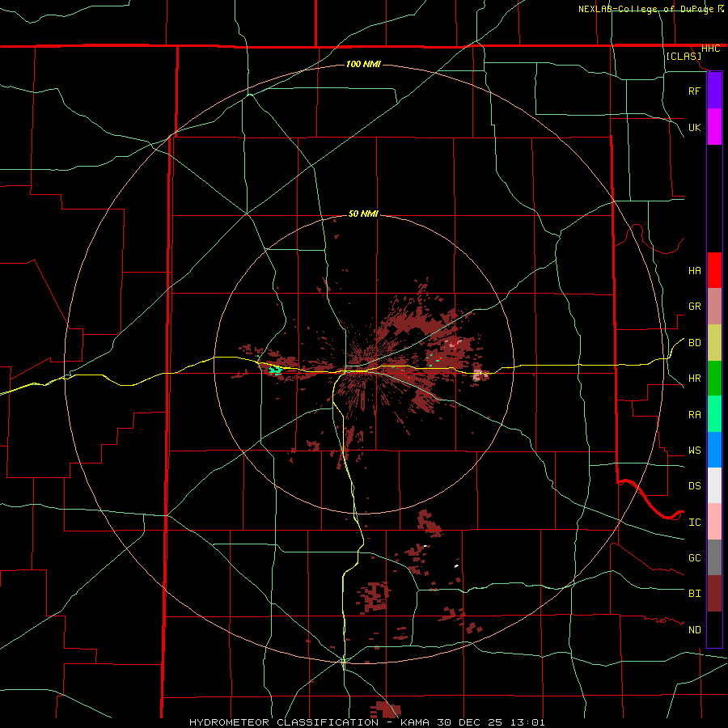The image size is (728, 728).
Task: Click the BI legend label
Action: coord(694,594)
